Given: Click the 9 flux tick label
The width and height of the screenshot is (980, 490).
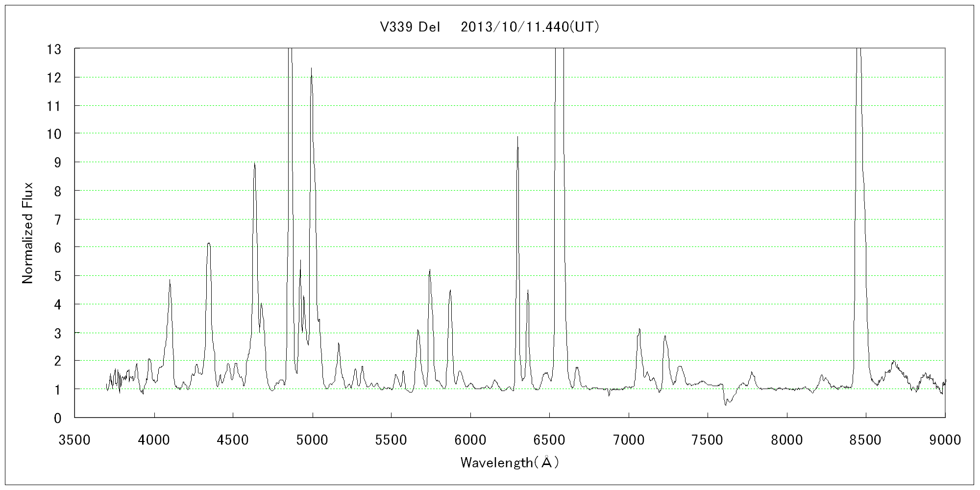Looking at the screenshot, I should tap(58, 162).
